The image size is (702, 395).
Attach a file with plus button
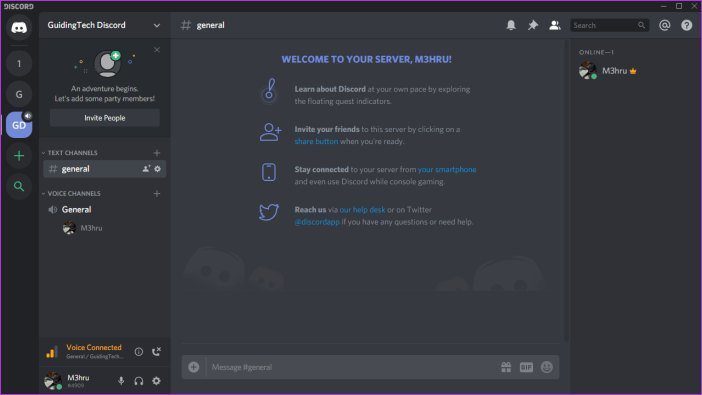click(x=193, y=367)
